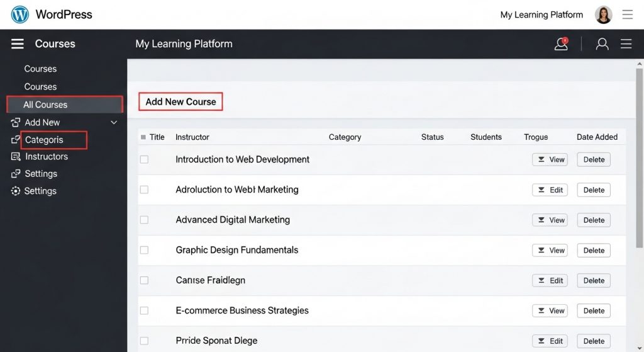Delete Advanced Digital Marketing course
644x352 pixels.
click(x=594, y=220)
